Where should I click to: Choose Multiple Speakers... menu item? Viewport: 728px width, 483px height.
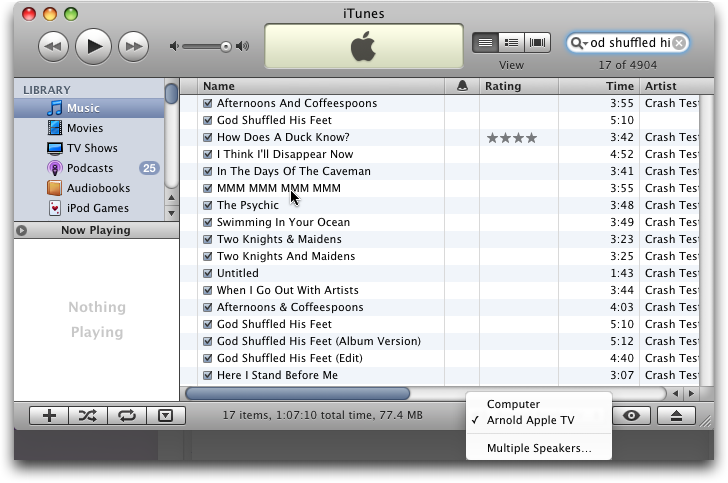coord(539,448)
